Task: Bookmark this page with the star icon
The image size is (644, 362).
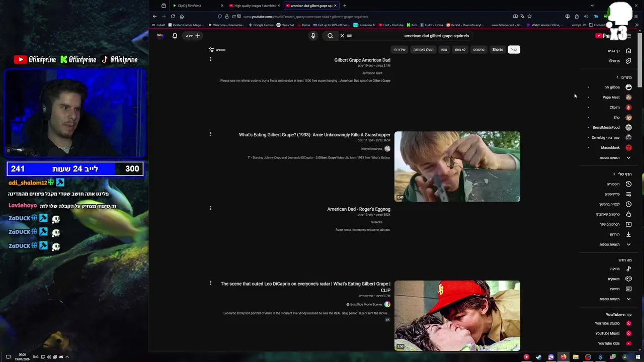Action: (x=529, y=16)
